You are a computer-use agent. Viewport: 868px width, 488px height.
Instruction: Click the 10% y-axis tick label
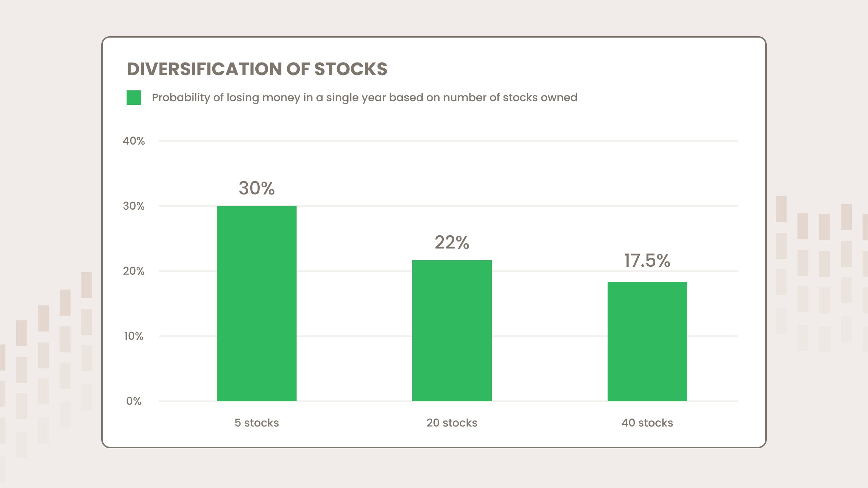[x=134, y=336]
